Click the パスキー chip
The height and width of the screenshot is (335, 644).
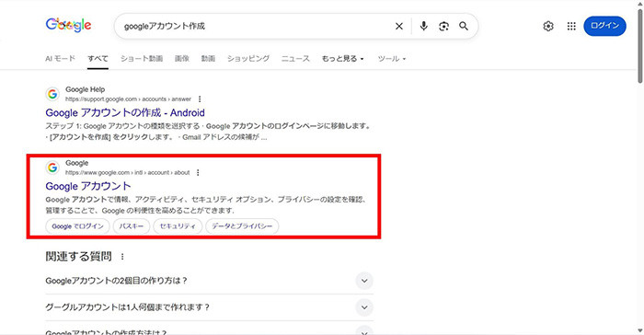(x=132, y=226)
